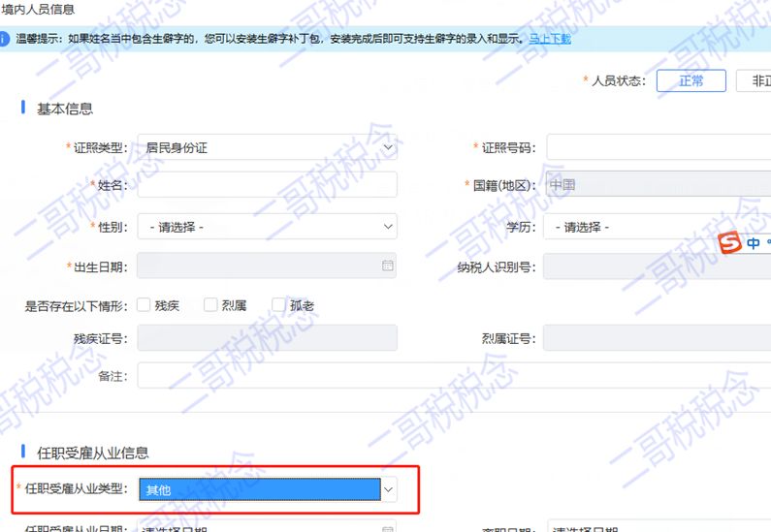Select the 非正常 personnel status button

coord(755,80)
